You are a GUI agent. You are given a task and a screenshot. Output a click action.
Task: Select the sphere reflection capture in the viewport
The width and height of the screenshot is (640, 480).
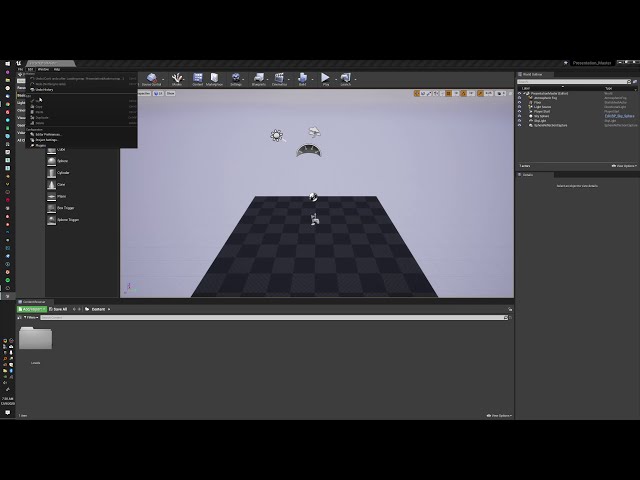(x=313, y=197)
